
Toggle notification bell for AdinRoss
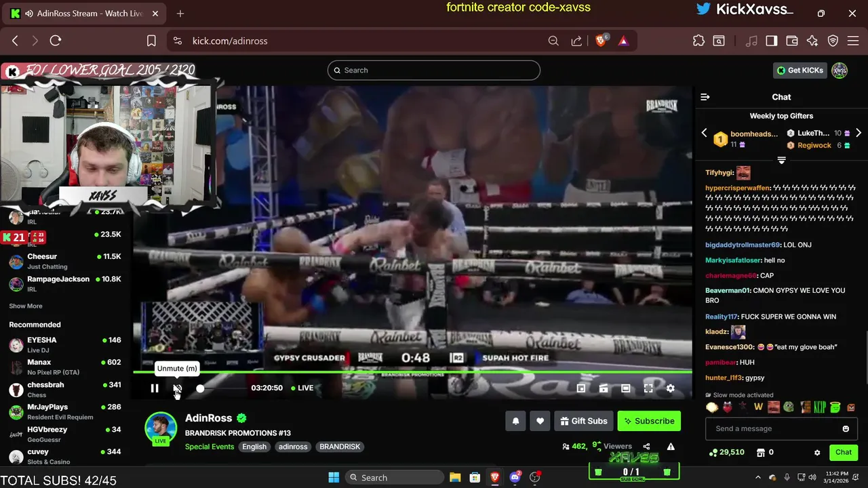(515, 421)
